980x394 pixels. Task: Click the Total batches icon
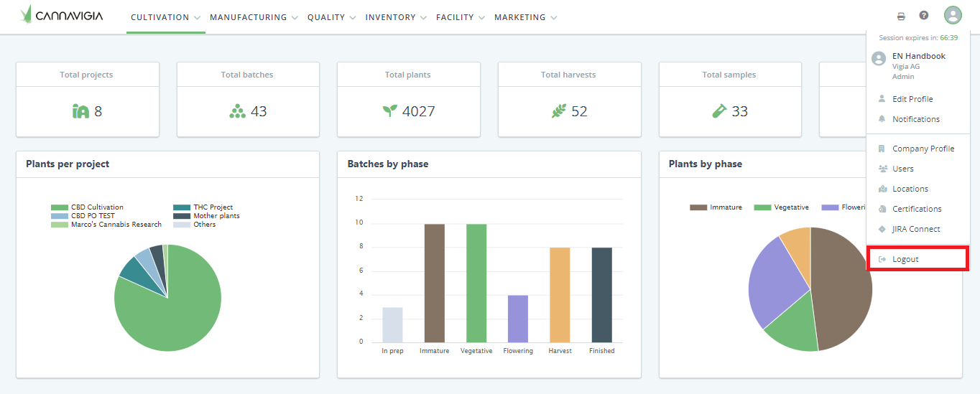[237, 111]
